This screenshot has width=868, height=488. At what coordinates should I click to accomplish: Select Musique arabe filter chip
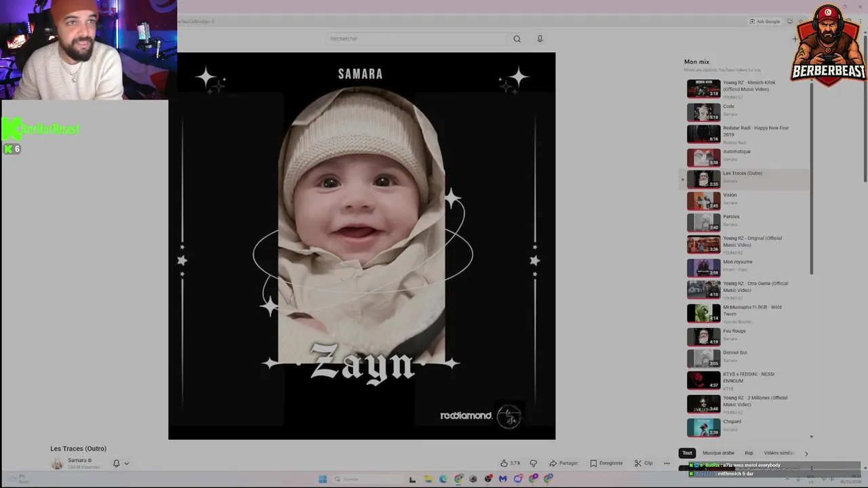pos(718,453)
